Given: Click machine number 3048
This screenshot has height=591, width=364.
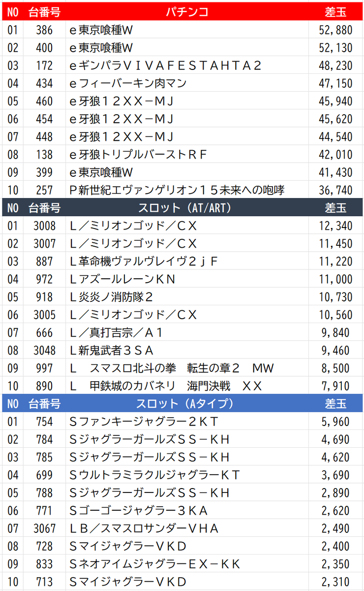Looking at the screenshot, I should (44, 350).
